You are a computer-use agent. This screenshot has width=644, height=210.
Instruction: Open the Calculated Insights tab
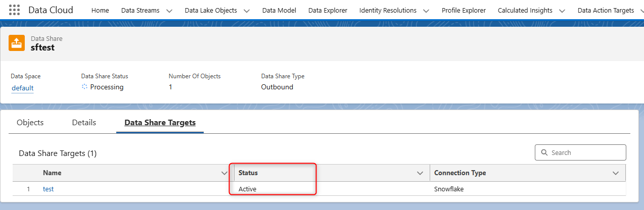point(525,10)
